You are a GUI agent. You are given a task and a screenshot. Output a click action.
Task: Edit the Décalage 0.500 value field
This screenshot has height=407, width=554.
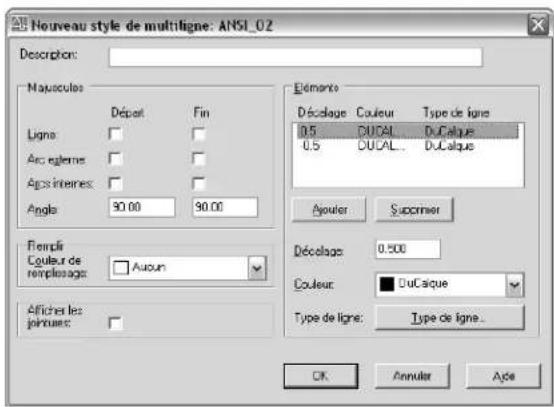point(408,249)
